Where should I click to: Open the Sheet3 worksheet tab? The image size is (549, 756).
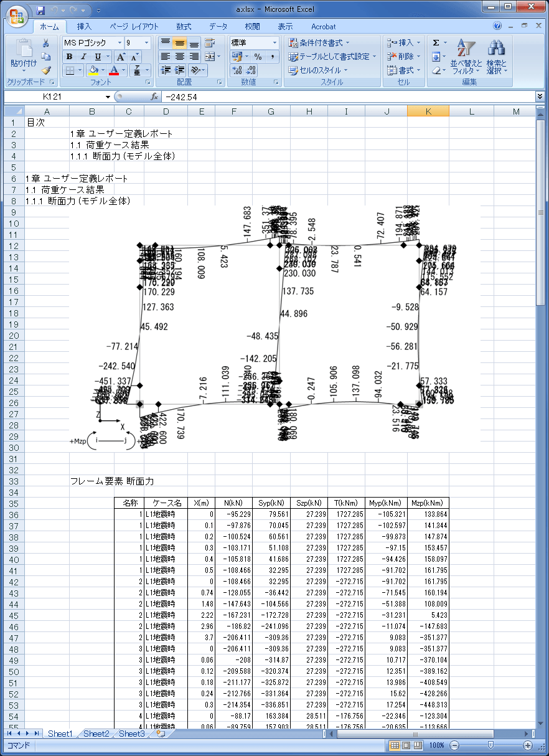(132, 734)
